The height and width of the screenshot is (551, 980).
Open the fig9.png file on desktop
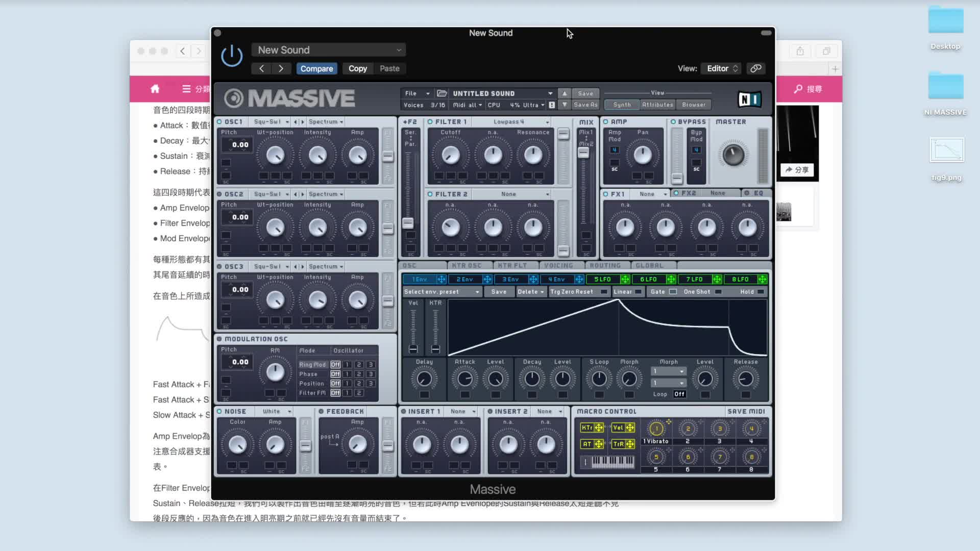coord(946,150)
